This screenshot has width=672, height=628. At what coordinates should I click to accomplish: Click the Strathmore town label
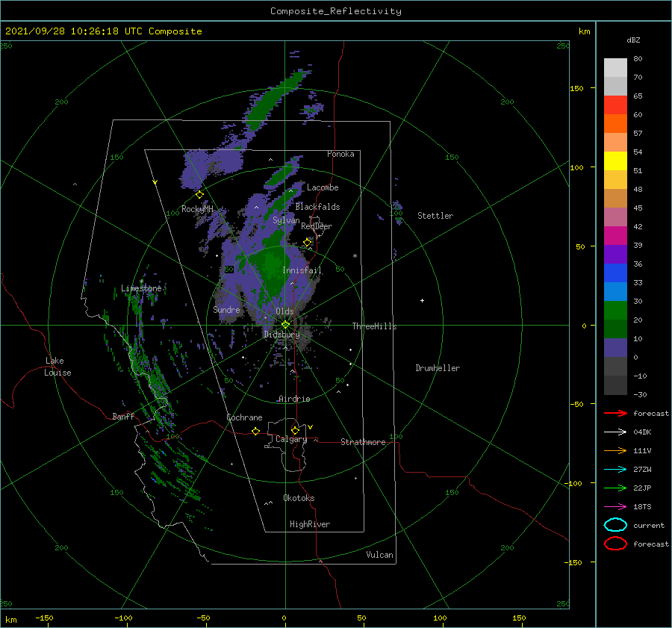(x=363, y=442)
